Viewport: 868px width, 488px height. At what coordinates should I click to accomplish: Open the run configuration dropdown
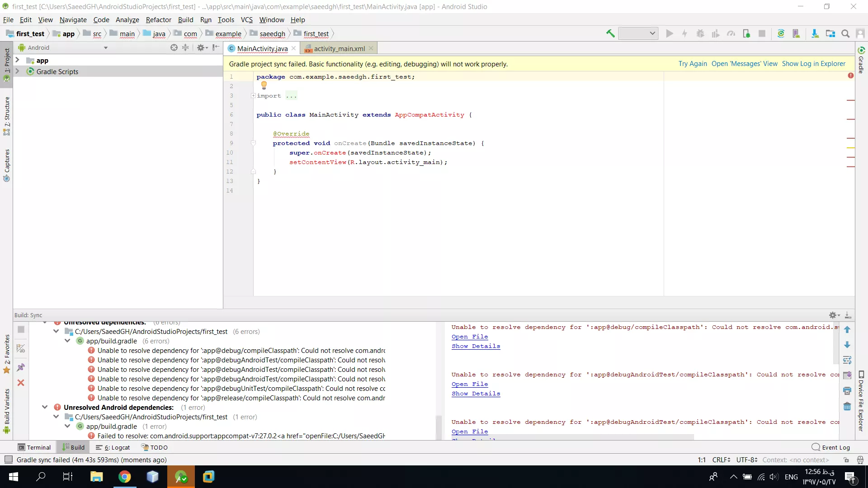[638, 33]
